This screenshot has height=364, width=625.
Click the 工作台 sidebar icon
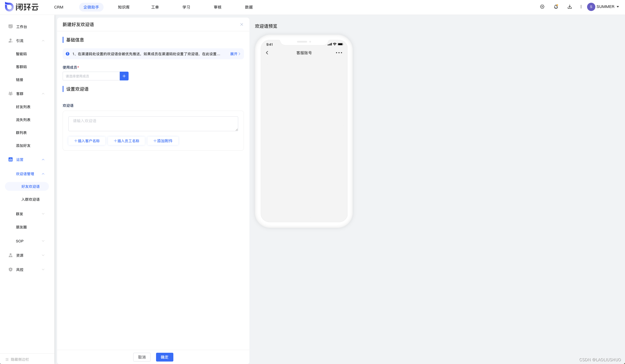(10, 26)
